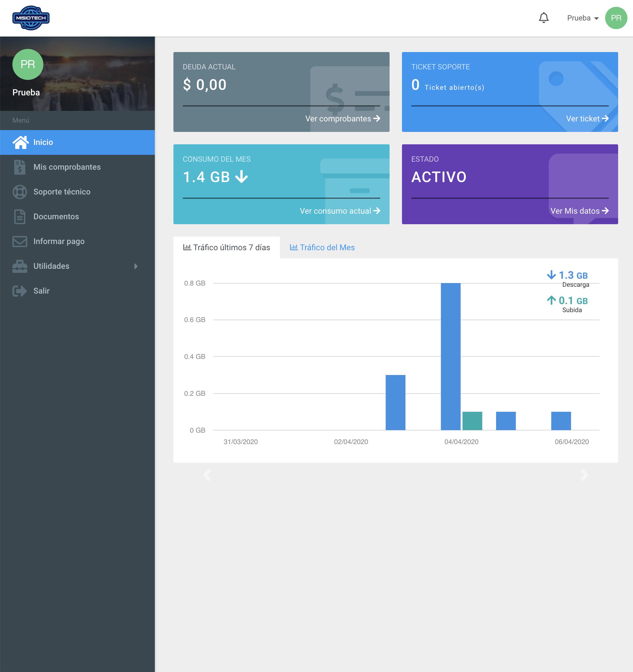Click the previous carousel arrow below chart
633x672 pixels.
pyautogui.click(x=207, y=475)
